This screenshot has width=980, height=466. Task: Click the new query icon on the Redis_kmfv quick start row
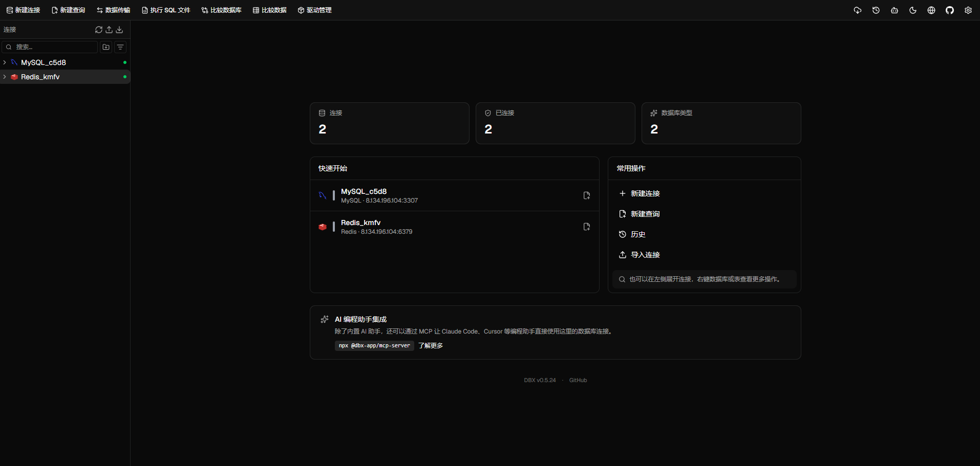pyautogui.click(x=587, y=227)
